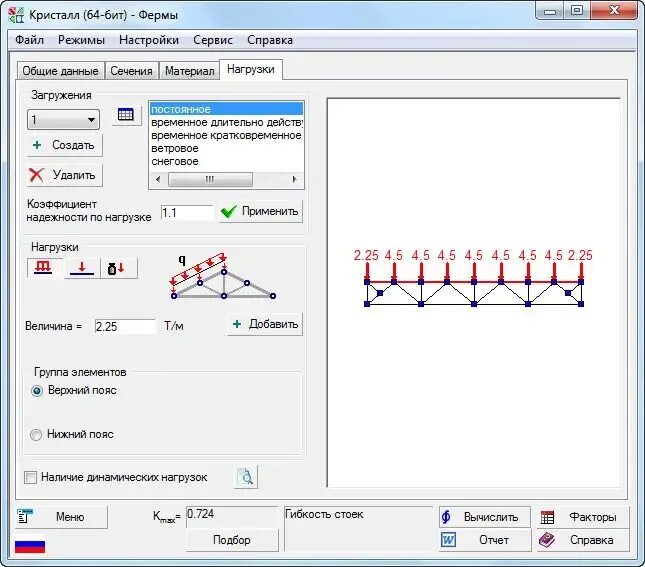Switch to the Сечения tab
The height and width of the screenshot is (567, 645).
pyautogui.click(x=132, y=71)
